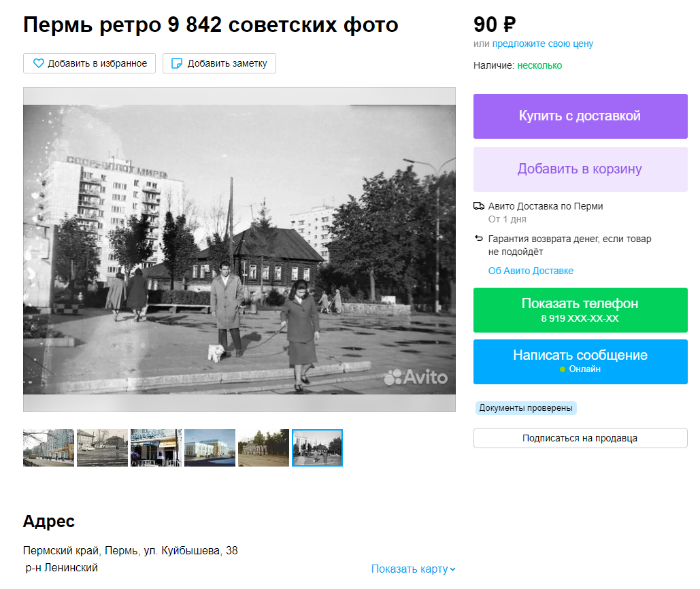The width and height of the screenshot is (700, 589).
Task: Open the main black-and-white photo
Action: point(239,250)
